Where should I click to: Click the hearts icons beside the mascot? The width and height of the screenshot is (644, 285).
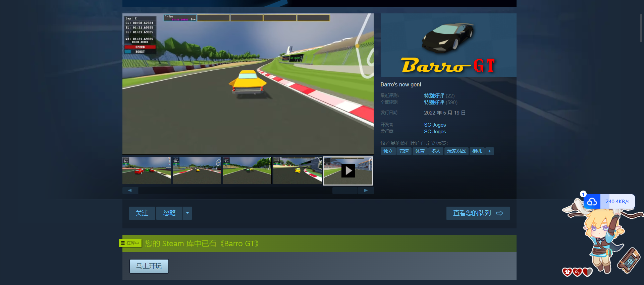(577, 272)
